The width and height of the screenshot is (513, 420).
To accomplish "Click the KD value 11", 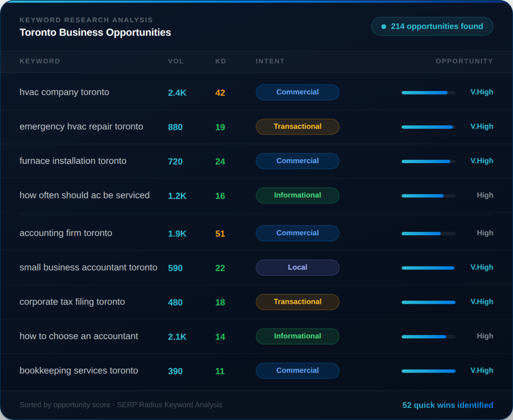I will (220, 371).
